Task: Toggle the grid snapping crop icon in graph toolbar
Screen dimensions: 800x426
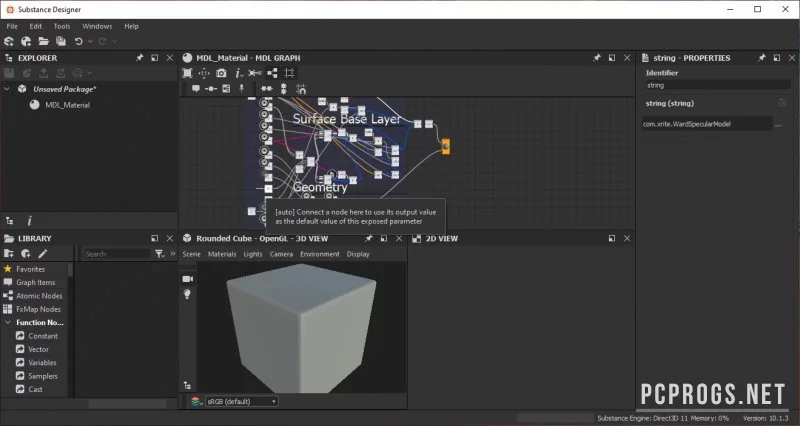Action: point(289,73)
